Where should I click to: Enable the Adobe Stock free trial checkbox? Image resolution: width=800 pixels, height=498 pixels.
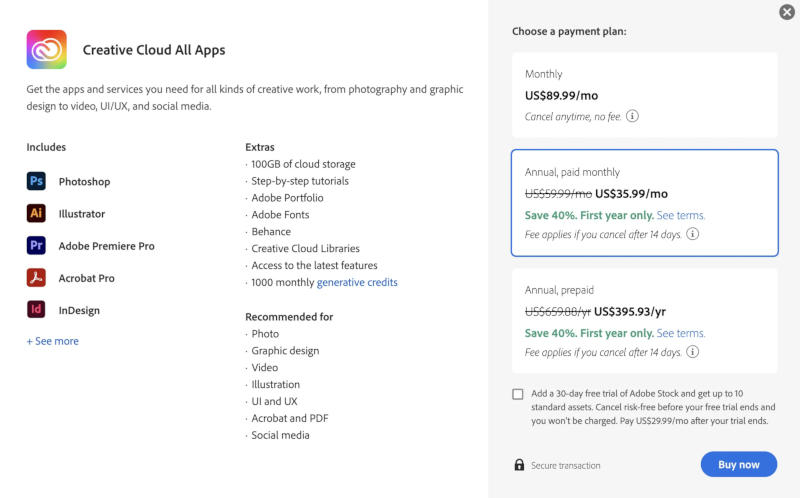(518, 394)
